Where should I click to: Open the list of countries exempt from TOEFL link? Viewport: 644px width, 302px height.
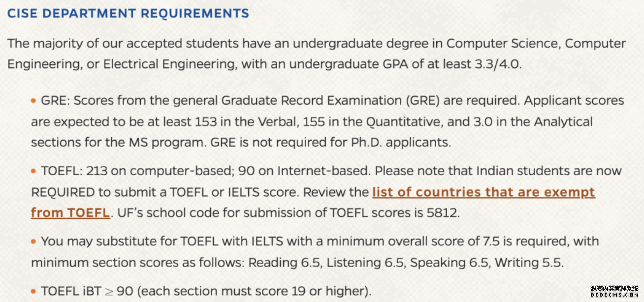tap(483, 192)
